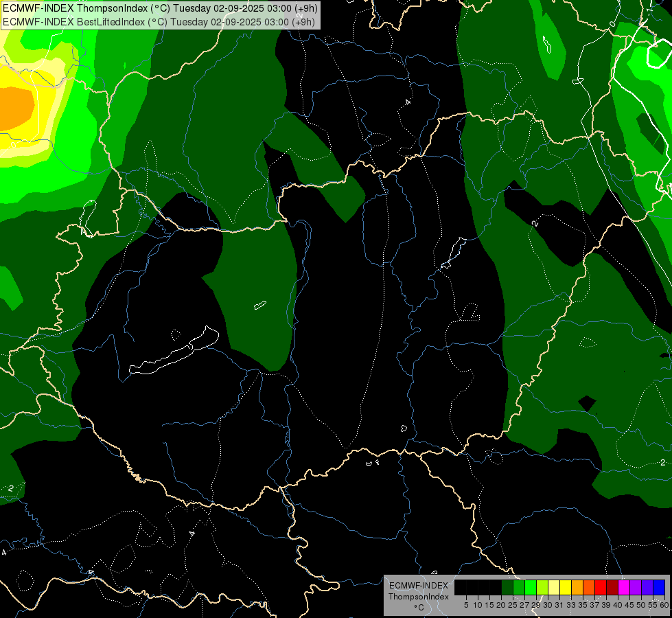The width and height of the screenshot is (672, 618).
Task: Click legend tick label 27
Action: [525, 605]
